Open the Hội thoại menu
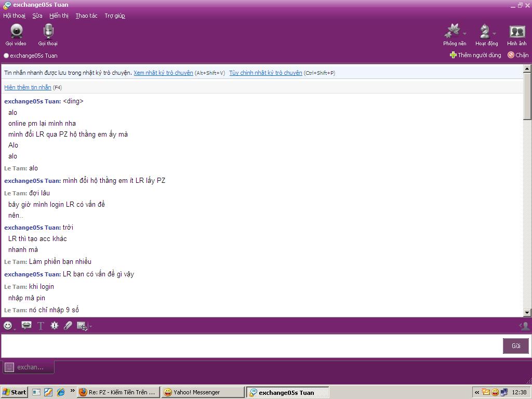The height and width of the screenshot is (399, 532). (x=14, y=16)
